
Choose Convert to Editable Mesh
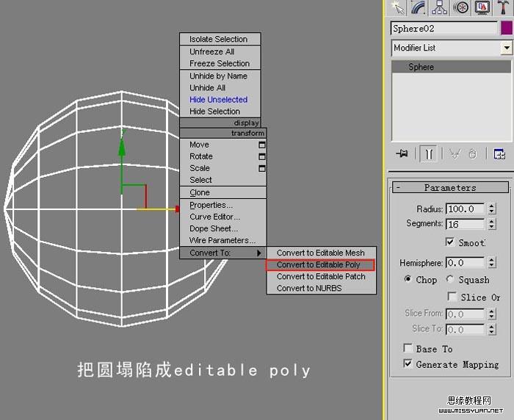tap(321, 253)
